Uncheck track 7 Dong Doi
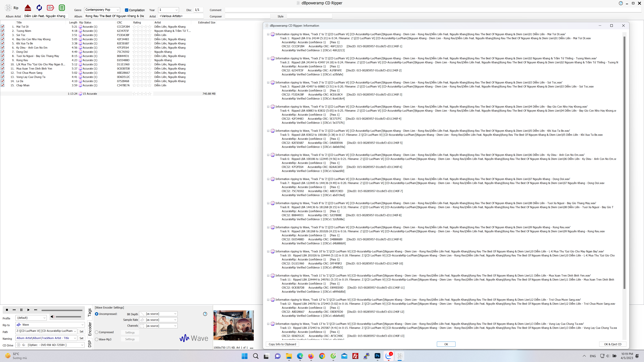 (3, 52)
